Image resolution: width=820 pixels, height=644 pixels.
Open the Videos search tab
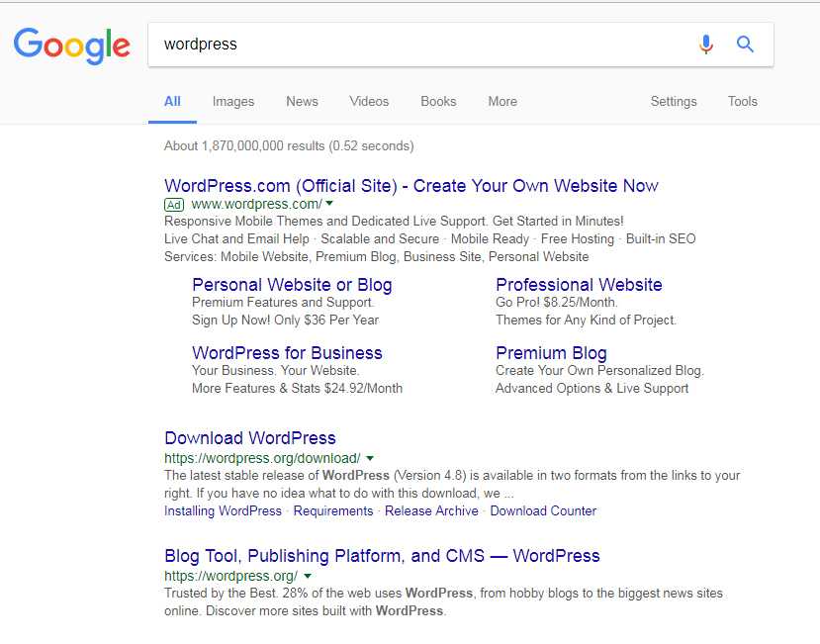click(x=369, y=101)
